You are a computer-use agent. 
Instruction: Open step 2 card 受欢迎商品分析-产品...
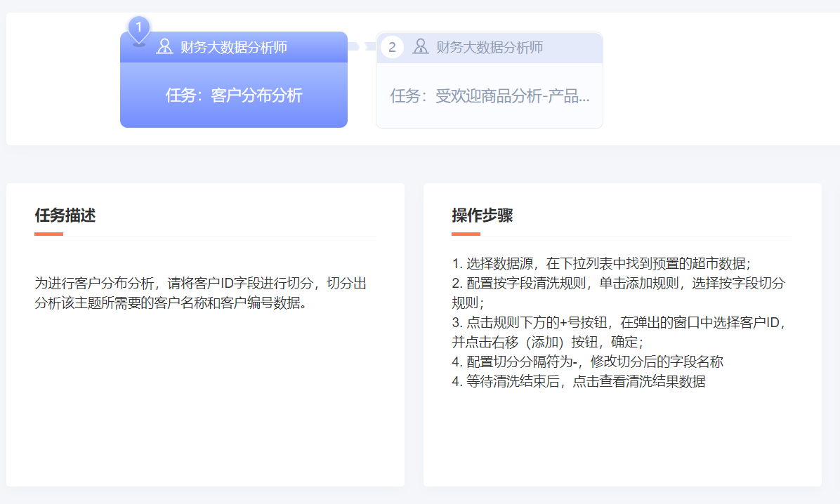point(490,80)
